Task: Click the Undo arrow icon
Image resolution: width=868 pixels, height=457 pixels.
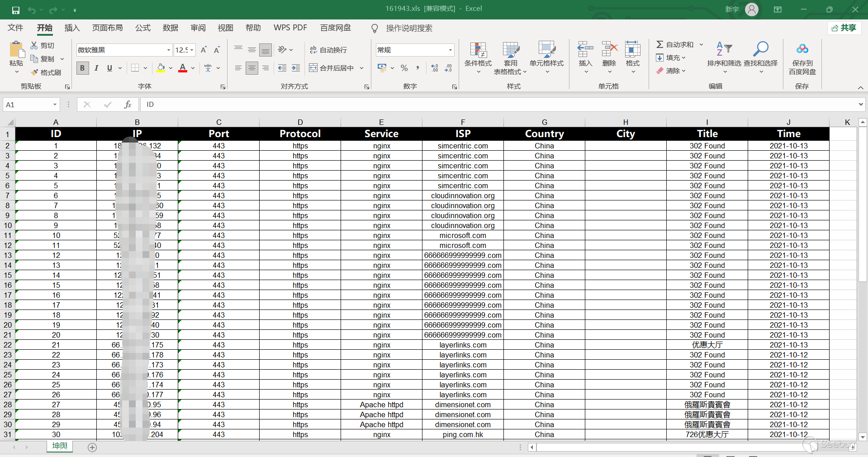Action: tap(32, 10)
